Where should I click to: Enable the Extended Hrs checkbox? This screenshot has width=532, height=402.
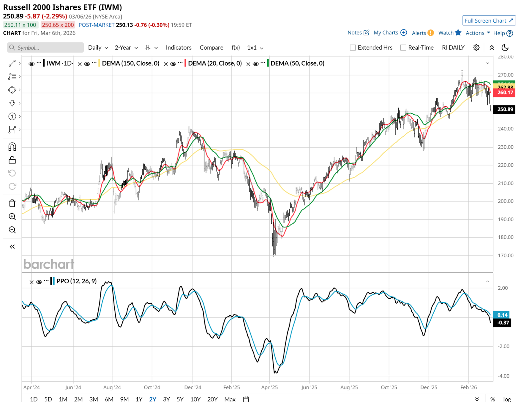pos(353,48)
